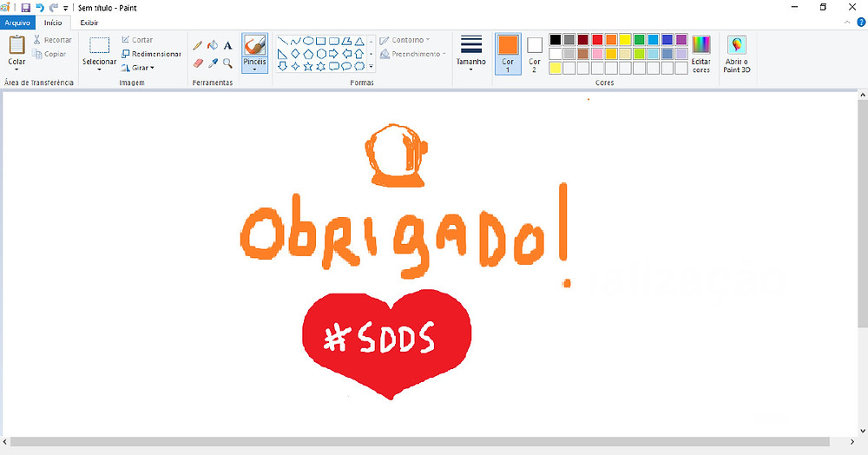Choose the line shape
Viewport: 868px width, 455px height.
pyautogui.click(x=282, y=41)
